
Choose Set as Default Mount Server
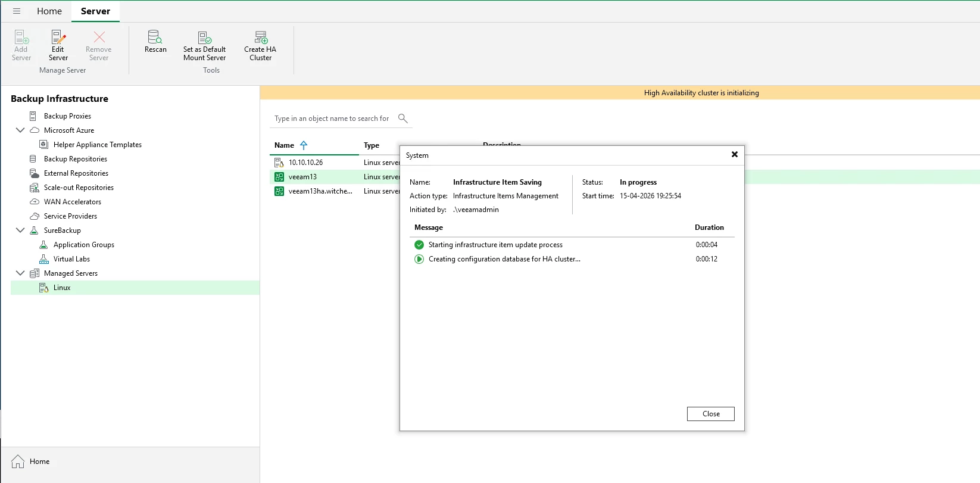tap(205, 46)
